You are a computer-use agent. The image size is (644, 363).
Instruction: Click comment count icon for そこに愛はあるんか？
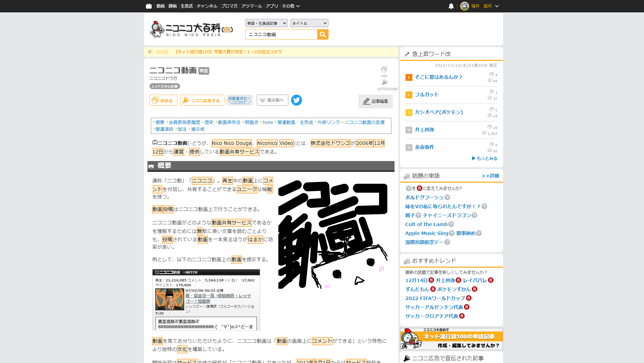pyautogui.click(x=490, y=81)
